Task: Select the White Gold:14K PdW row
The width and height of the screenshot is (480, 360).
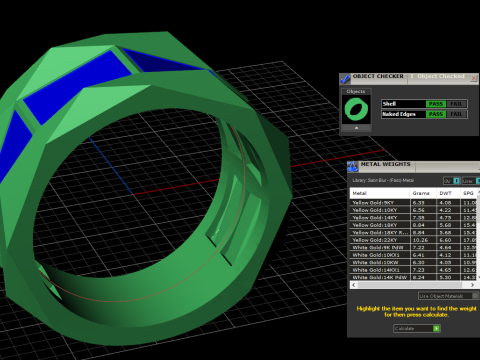Action: 413,277
